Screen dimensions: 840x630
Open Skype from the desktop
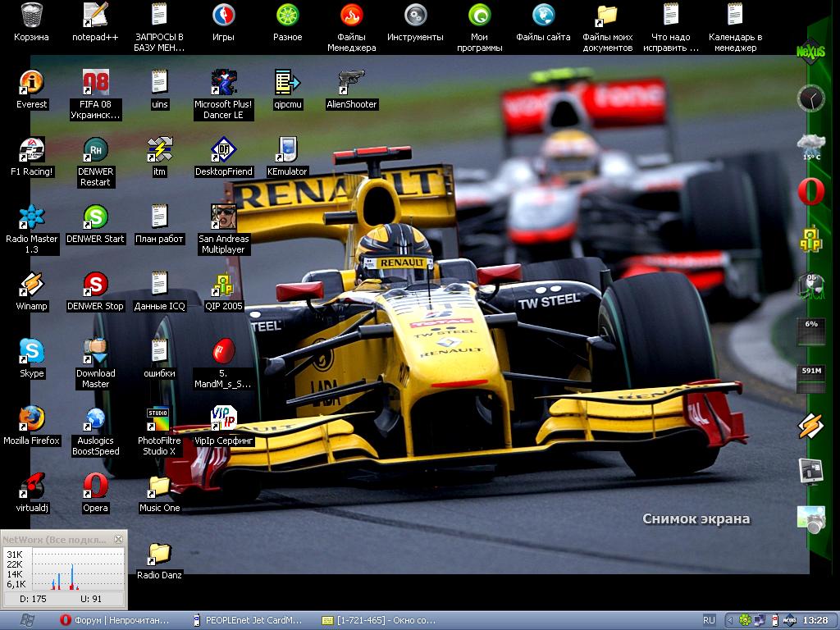pyautogui.click(x=31, y=352)
